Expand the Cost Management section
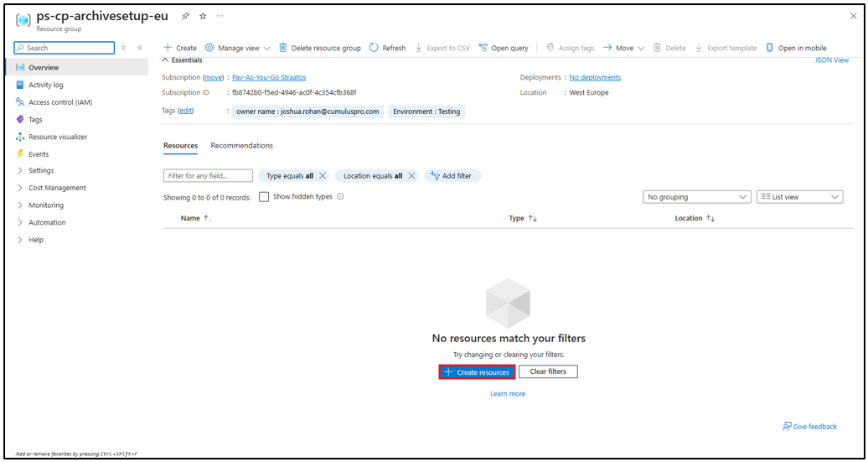This screenshot has height=462, width=868. click(x=57, y=188)
